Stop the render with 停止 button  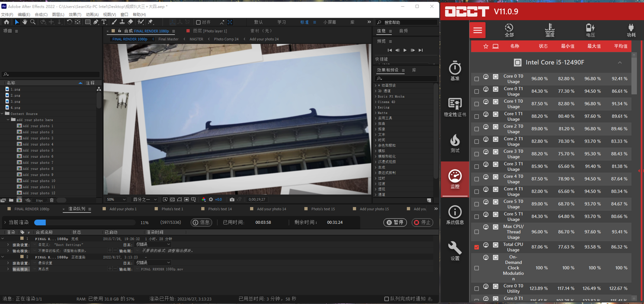click(422, 222)
